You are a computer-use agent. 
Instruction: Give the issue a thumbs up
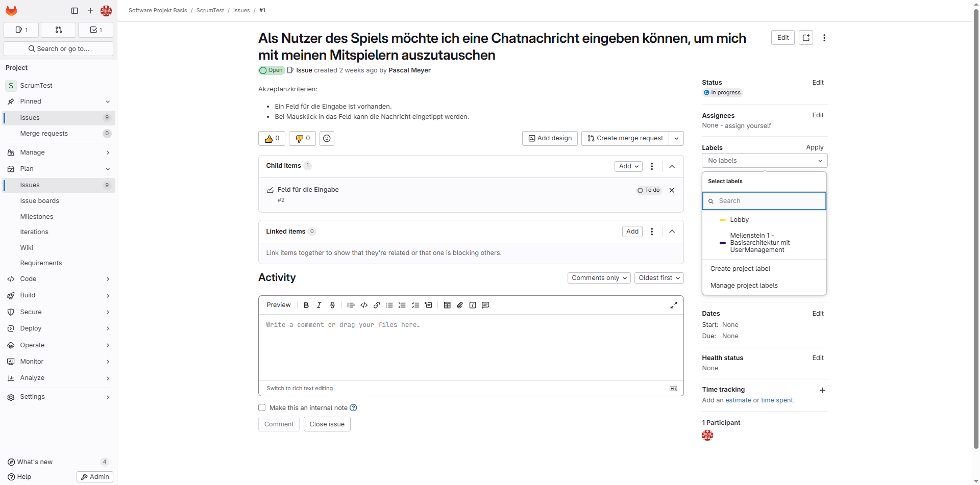pyautogui.click(x=272, y=138)
